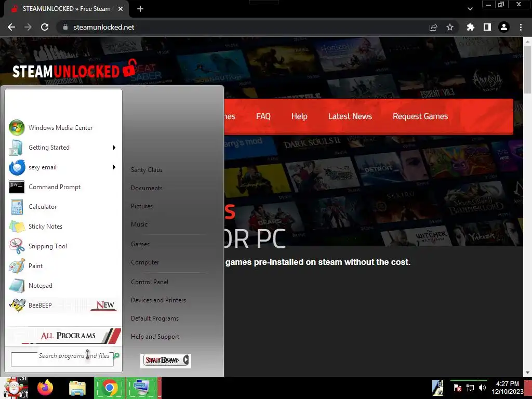
Task: Open the Help link in red navbar
Action: click(x=299, y=116)
